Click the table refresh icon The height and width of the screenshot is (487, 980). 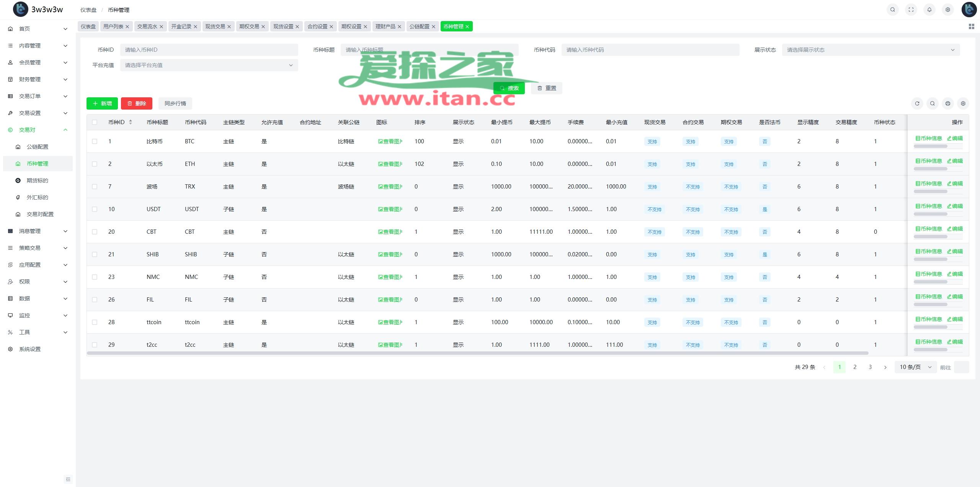[x=917, y=103]
